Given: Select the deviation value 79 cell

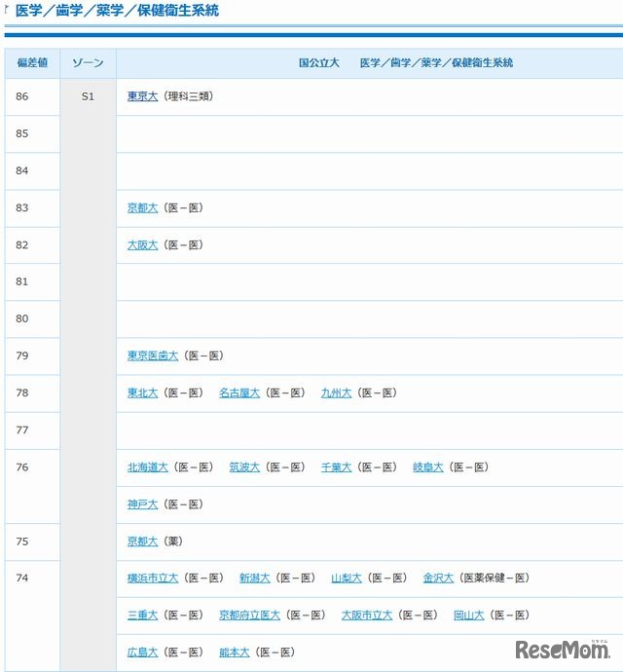Looking at the screenshot, I should (x=32, y=356).
